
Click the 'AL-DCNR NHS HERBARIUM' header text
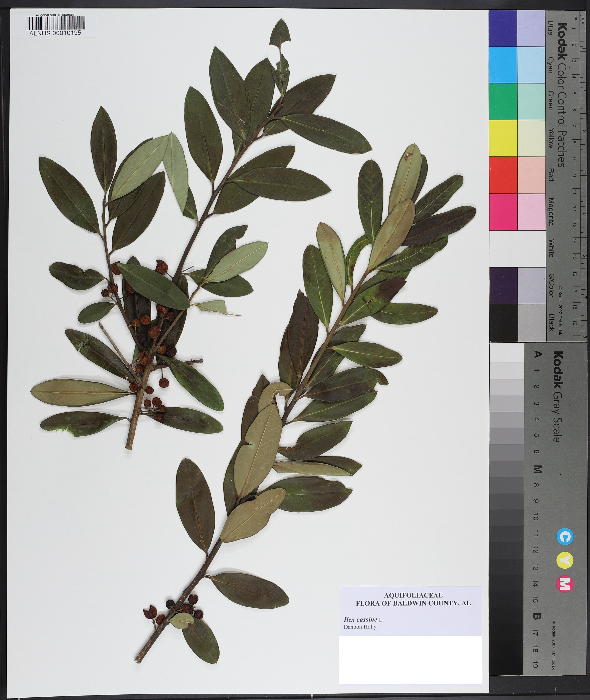coord(55,15)
